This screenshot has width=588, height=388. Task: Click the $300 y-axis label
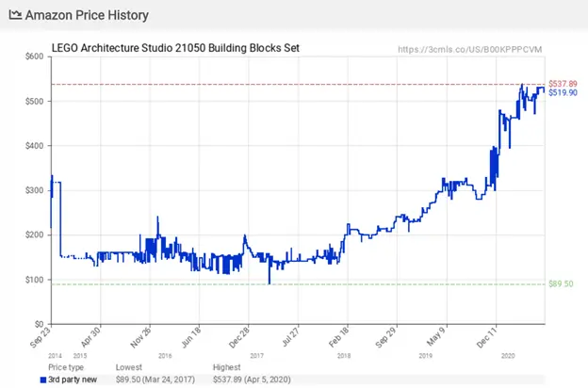point(34,190)
